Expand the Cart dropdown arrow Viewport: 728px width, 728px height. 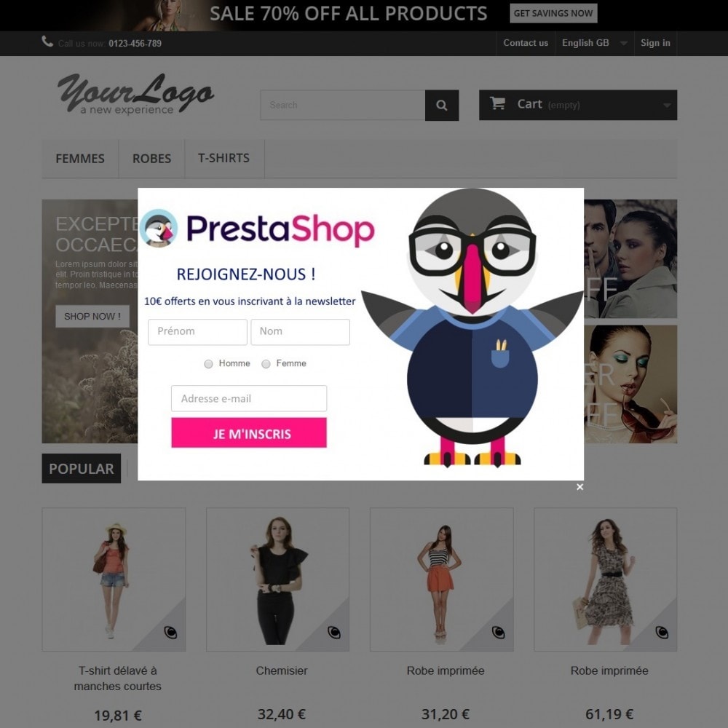(667, 106)
